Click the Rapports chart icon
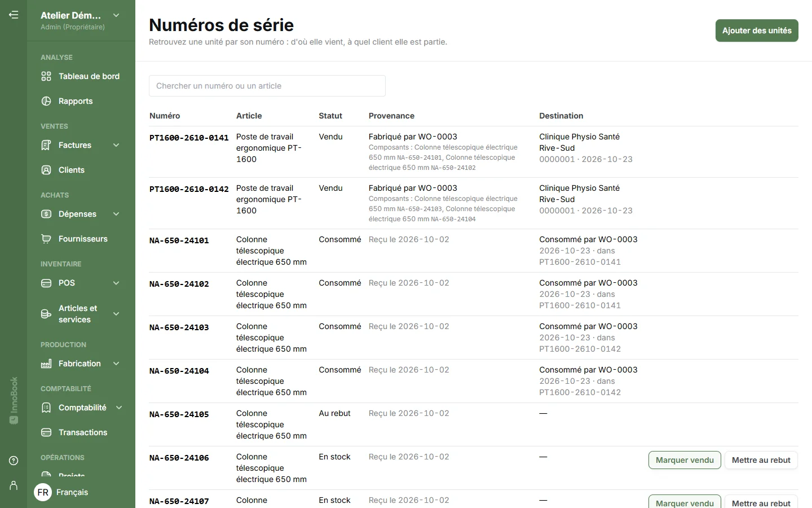The image size is (812, 508). point(46,101)
